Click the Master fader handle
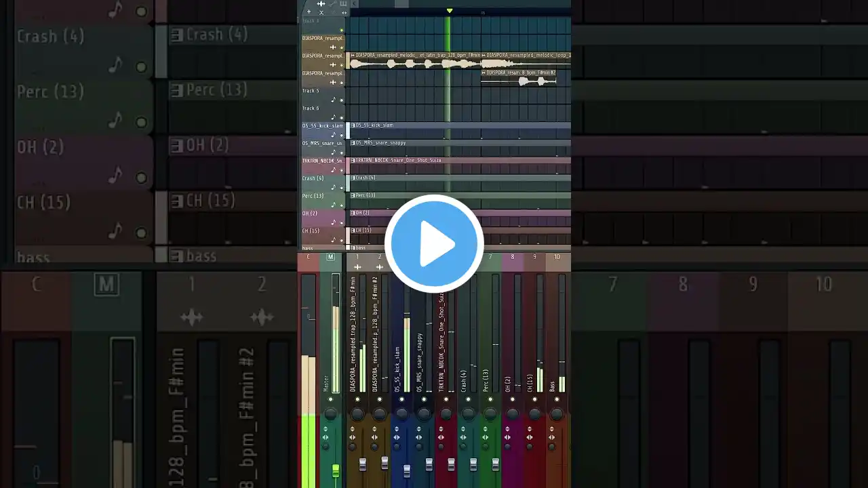The image size is (868, 488). point(335,470)
